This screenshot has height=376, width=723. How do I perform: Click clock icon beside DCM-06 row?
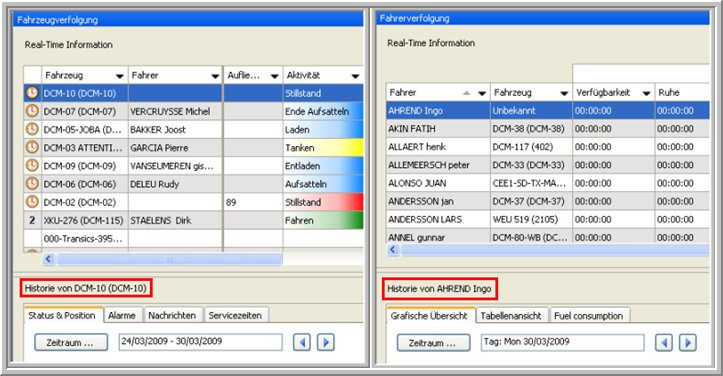pyautogui.click(x=32, y=184)
